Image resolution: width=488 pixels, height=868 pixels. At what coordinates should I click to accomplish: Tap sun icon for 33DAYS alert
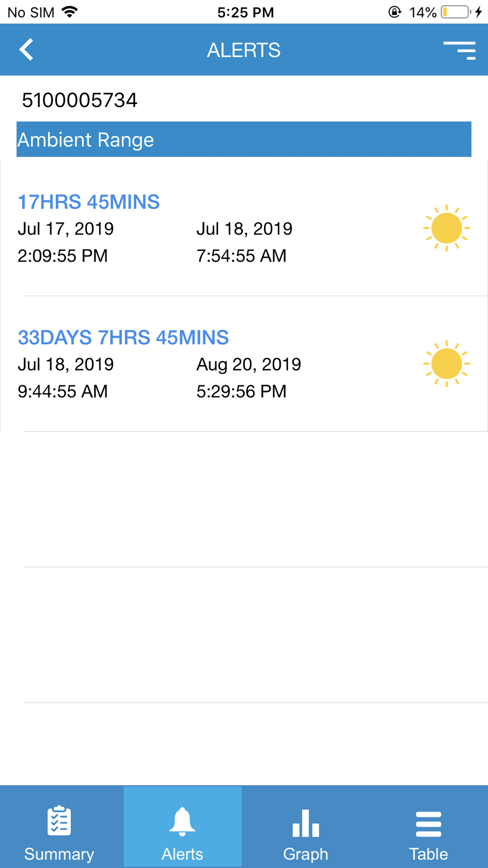click(x=447, y=364)
